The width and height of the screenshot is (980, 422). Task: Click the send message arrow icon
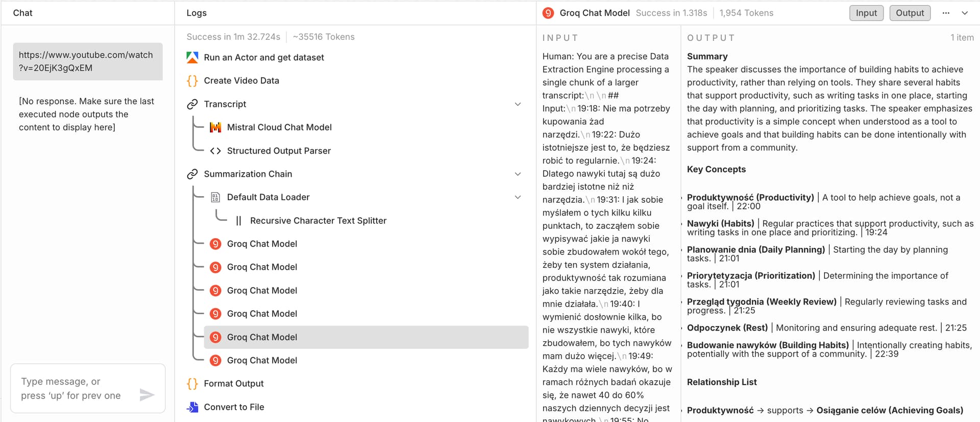pos(147,394)
